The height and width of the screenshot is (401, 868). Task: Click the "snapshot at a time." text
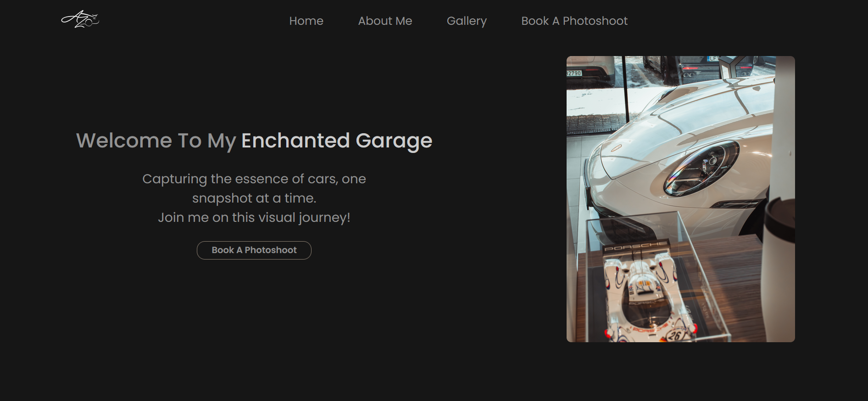tap(254, 198)
